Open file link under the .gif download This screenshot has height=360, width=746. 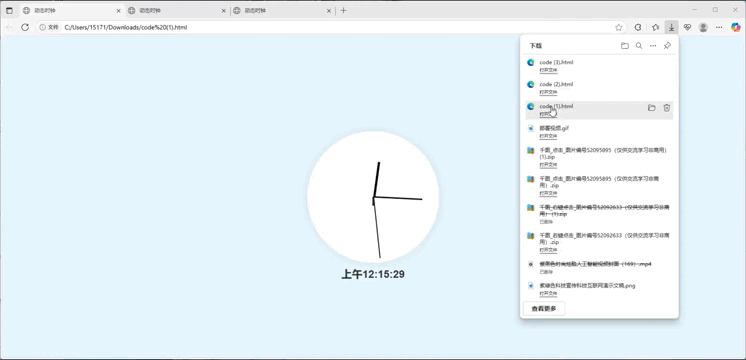[548, 136]
